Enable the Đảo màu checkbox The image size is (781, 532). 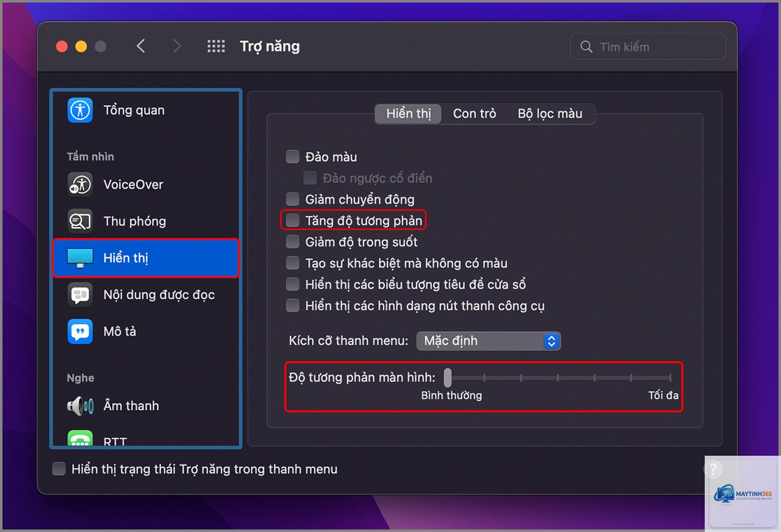tap(293, 157)
